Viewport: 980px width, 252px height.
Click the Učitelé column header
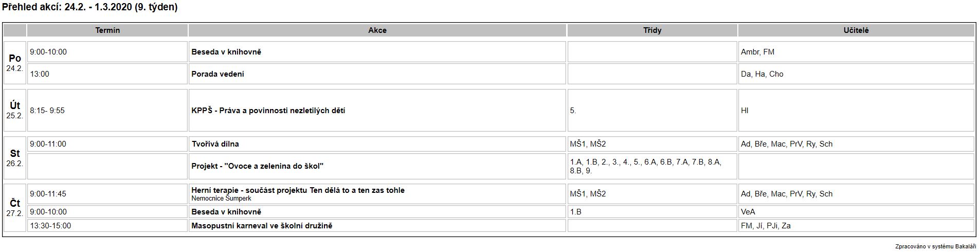(856, 30)
